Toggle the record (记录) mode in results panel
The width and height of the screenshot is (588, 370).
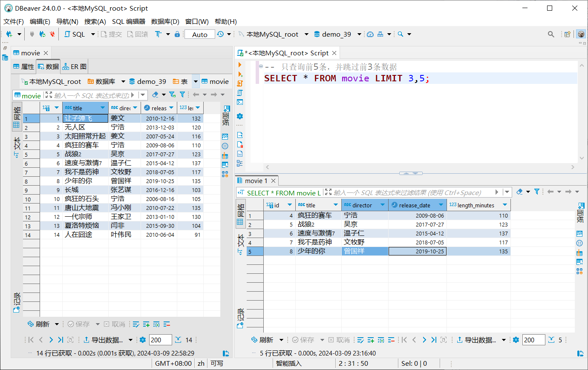click(x=240, y=318)
